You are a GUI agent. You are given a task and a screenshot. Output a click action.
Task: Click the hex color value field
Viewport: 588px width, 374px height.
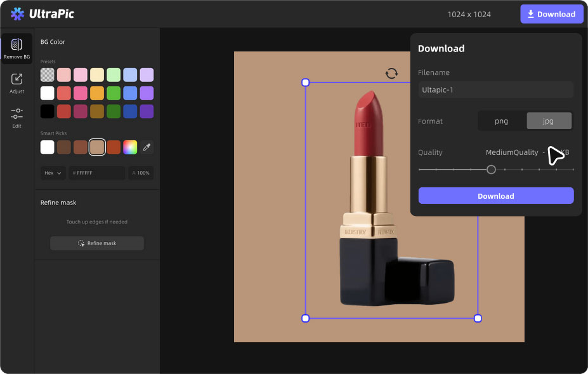click(x=97, y=173)
